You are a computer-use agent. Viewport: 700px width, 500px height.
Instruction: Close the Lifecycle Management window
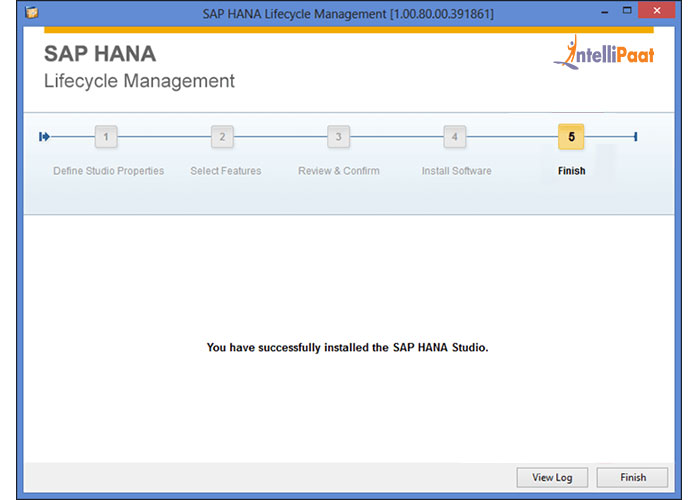[x=657, y=11]
